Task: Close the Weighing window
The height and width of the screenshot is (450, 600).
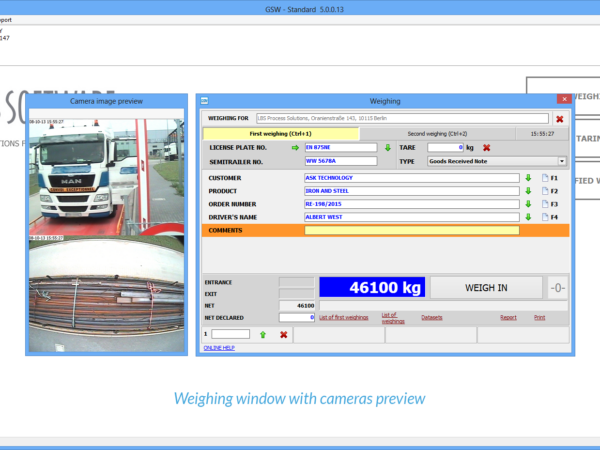Action: point(564,99)
